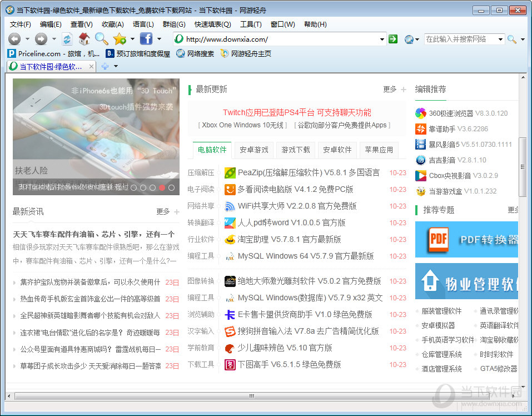Click the 当游游戏盒 icon
This screenshot has width=532, height=416.
click(421, 191)
